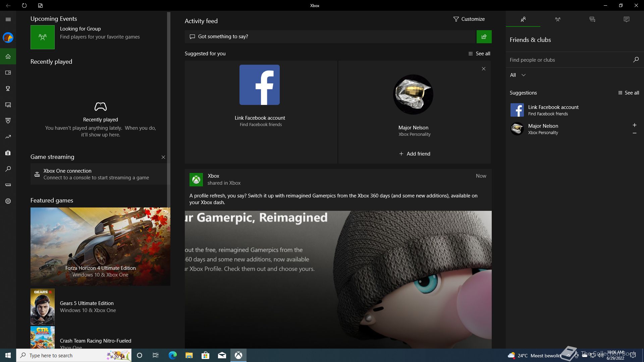644x362 pixels.
Task: Click the Link Facebook account card
Action: tap(261, 112)
